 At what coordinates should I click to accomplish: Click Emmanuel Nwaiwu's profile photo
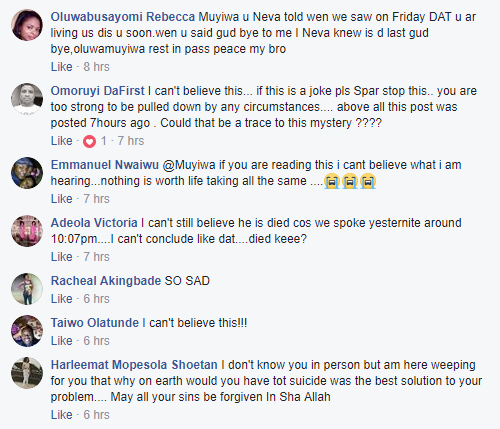[27, 173]
